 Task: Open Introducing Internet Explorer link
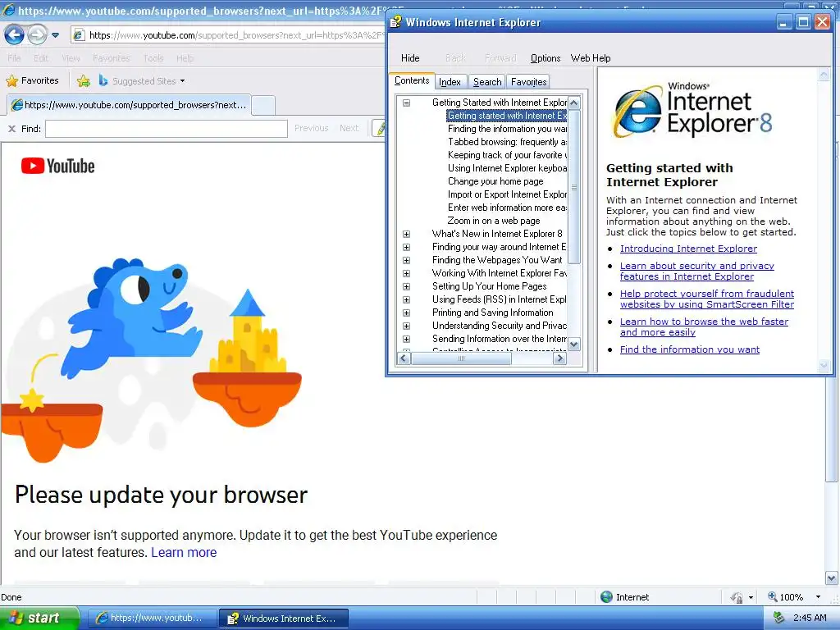(688, 249)
